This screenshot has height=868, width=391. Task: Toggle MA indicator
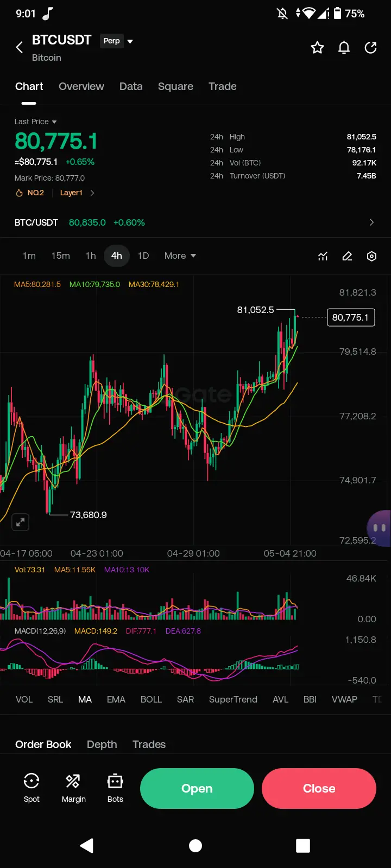pyautogui.click(x=85, y=699)
